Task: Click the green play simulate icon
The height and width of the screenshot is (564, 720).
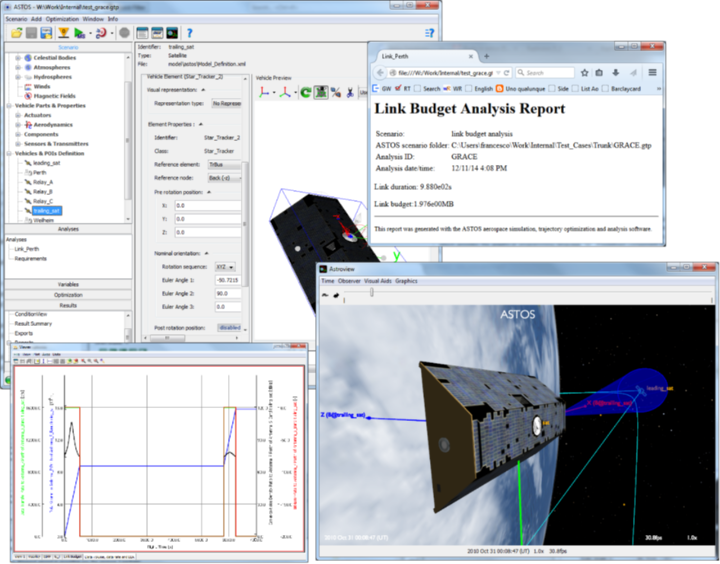Action: click(79, 33)
